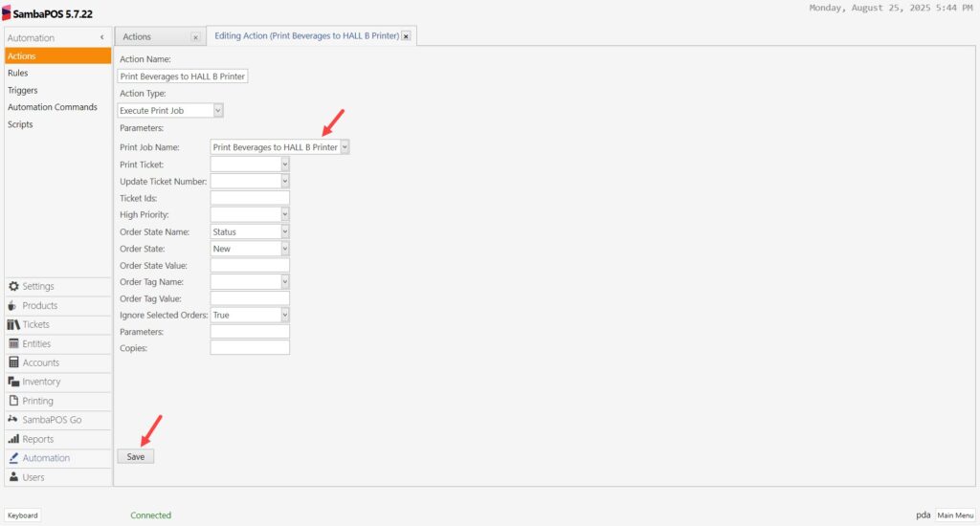Image resolution: width=980 pixels, height=526 pixels.
Task: Click the Tickets books icon
Action: point(13,324)
